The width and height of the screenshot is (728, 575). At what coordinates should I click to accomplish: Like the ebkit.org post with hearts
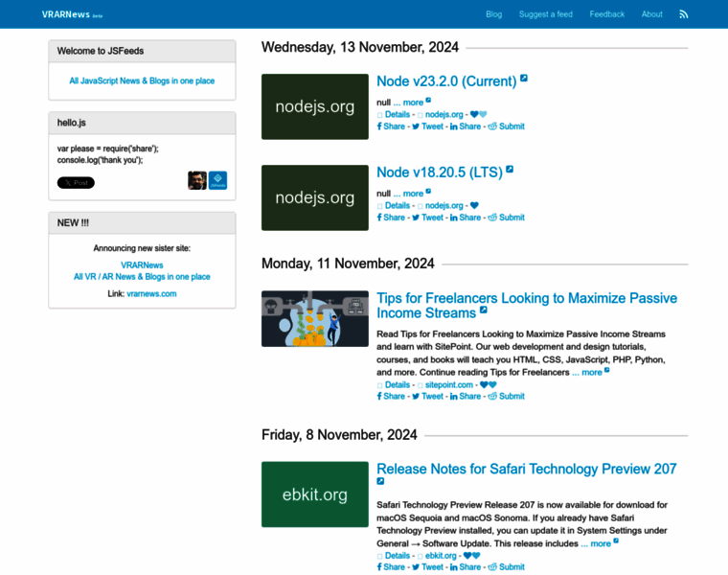click(471, 556)
